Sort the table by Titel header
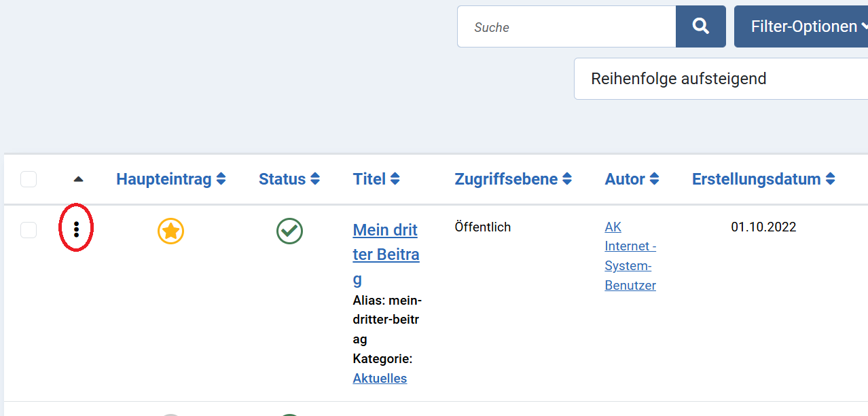Screen dimensions: 868x416 (376, 179)
